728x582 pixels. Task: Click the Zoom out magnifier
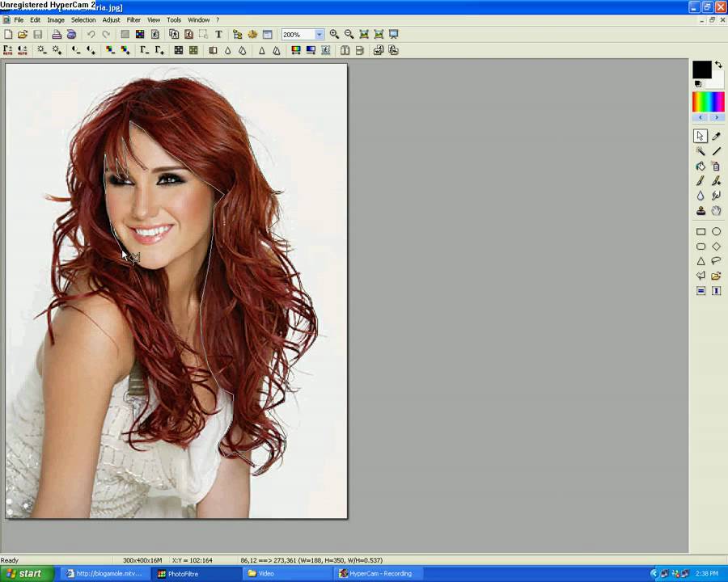(349, 34)
